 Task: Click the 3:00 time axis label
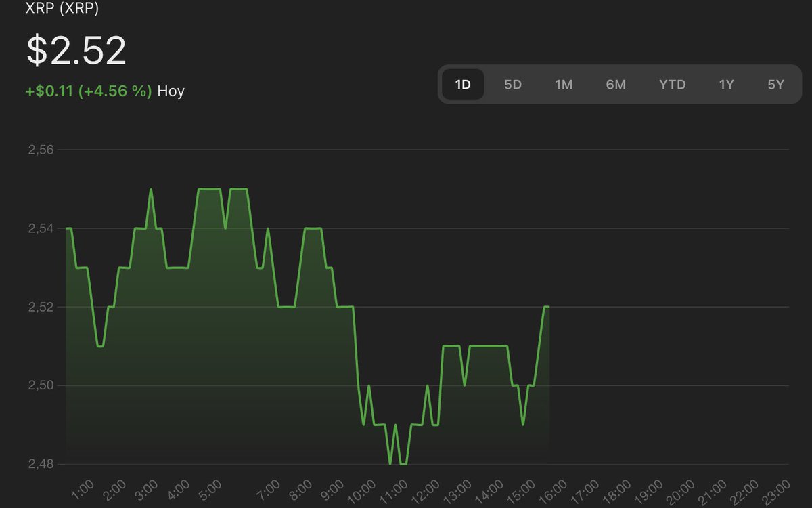tap(147, 489)
